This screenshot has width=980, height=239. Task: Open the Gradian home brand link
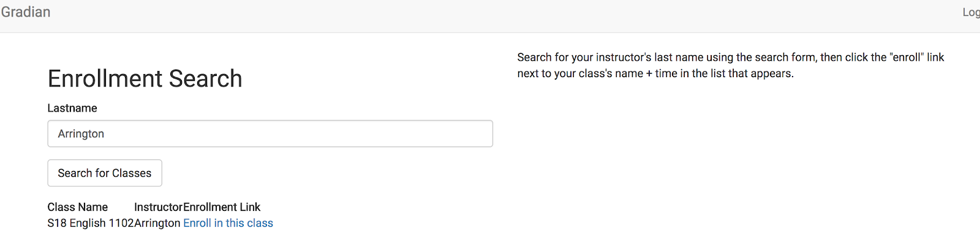point(26,12)
